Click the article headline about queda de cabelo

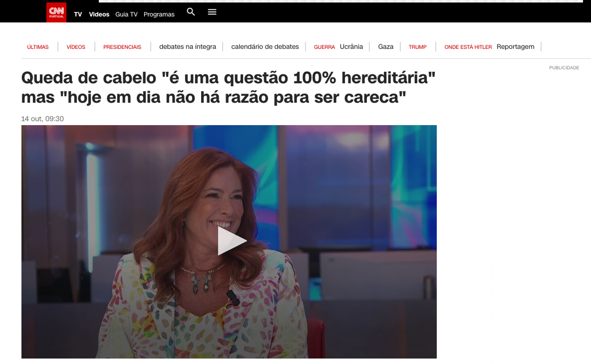pyautogui.click(x=229, y=87)
